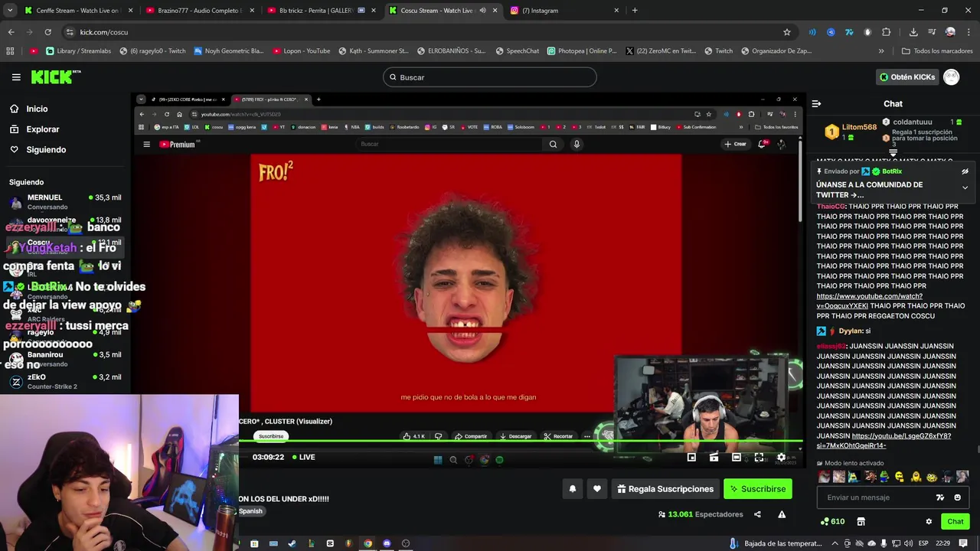Reload the kick.com page
Image resolution: width=980 pixels, height=551 pixels.
pyautogui.click(x=47, y=32)
